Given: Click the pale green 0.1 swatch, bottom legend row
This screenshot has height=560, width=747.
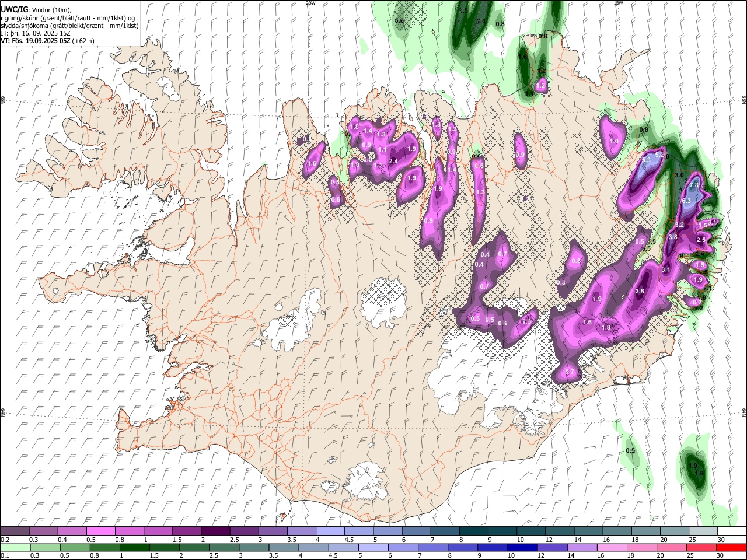Looking at the screenshot, I should point(15,547).
